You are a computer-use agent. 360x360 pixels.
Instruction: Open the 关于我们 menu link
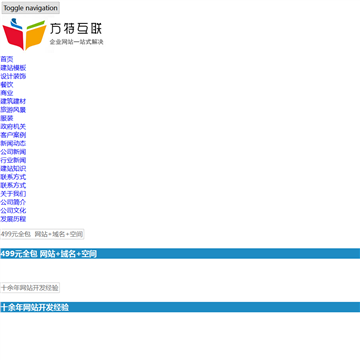(13, 194)
